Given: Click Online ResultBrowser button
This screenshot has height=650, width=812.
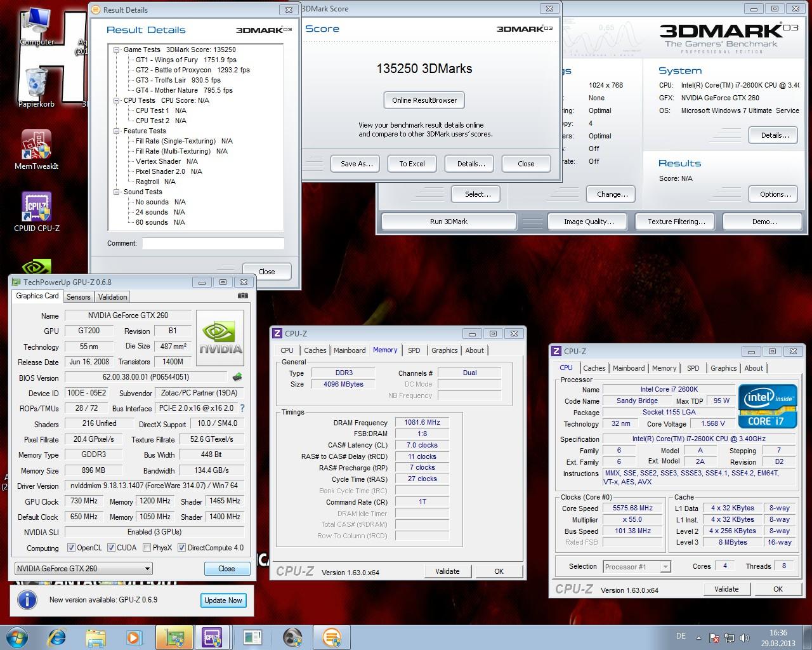Looking at the screenshot, I should pos(424,100).
